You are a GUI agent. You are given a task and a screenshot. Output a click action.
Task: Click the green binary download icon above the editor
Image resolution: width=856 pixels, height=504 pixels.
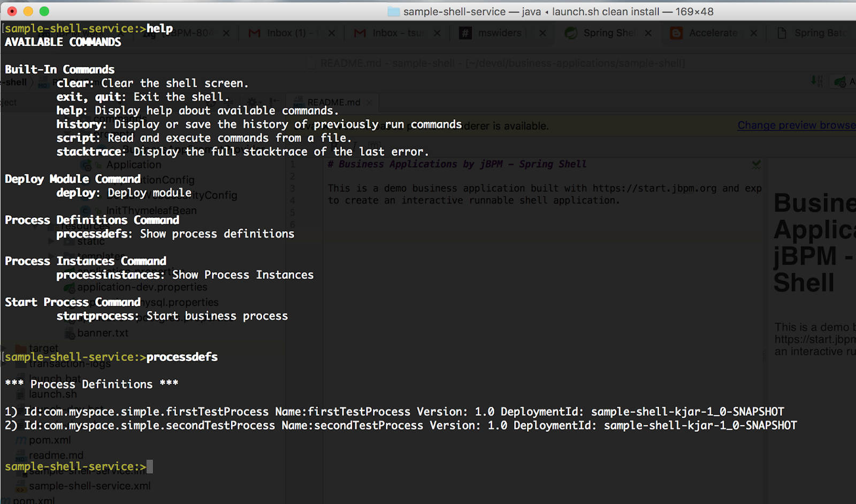(816, 81)
